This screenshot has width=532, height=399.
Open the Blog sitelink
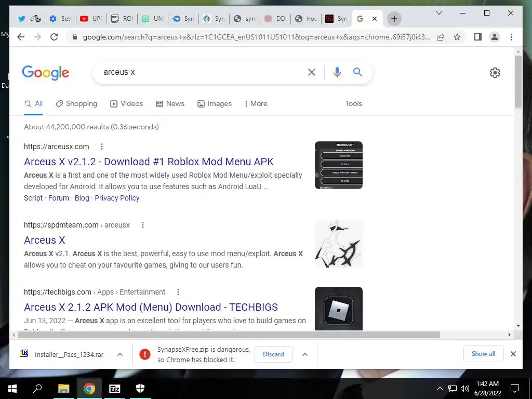coord(82,198)
